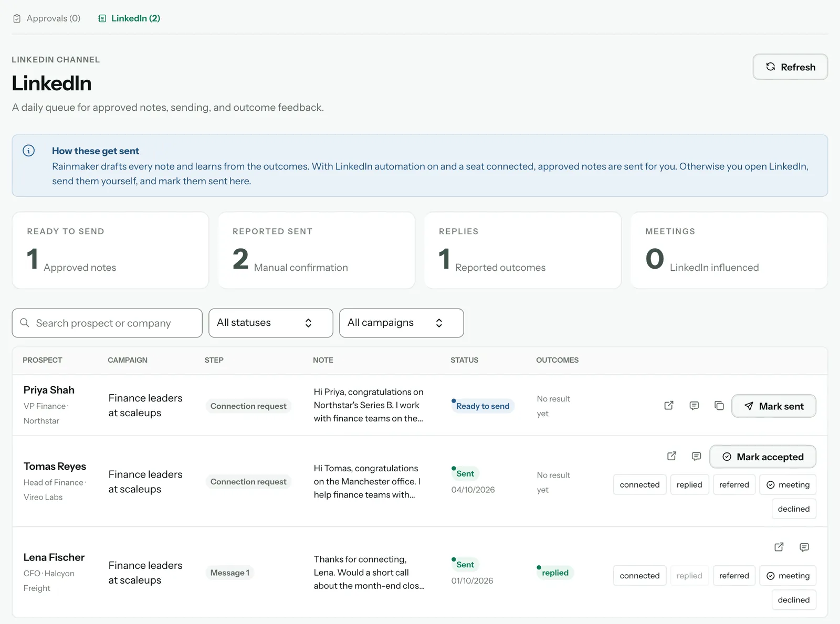This screenshot has height=624, width=840.
Task: Click the Sent badge in Tomas Reyes's row
Action: pyautogui.click(x=465, y=473)
